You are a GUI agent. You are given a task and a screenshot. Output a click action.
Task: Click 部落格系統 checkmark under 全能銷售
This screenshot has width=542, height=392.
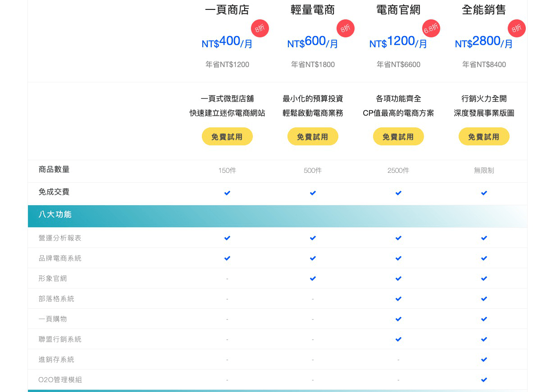point(484,299)
